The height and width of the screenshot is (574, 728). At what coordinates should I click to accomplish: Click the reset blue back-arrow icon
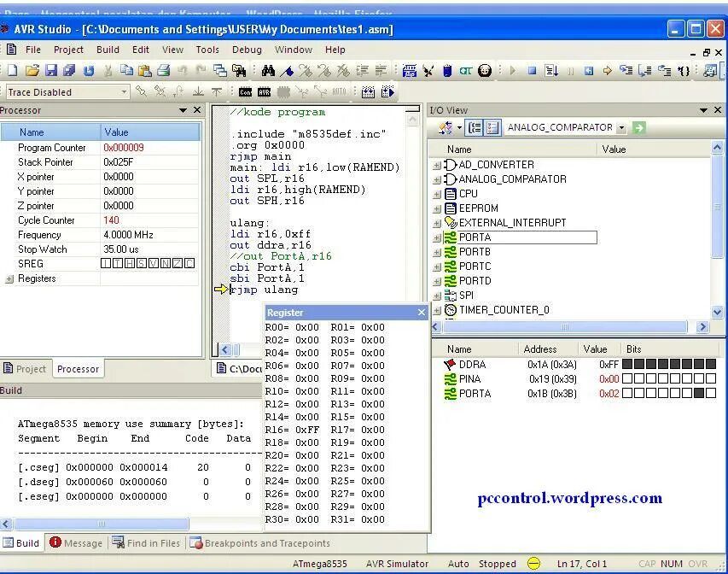[588, 71]
